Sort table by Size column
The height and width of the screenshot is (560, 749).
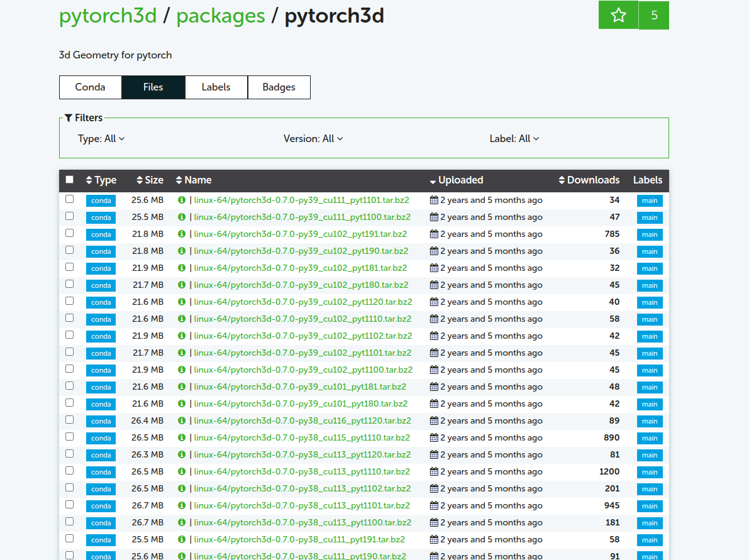pos(150,180)
